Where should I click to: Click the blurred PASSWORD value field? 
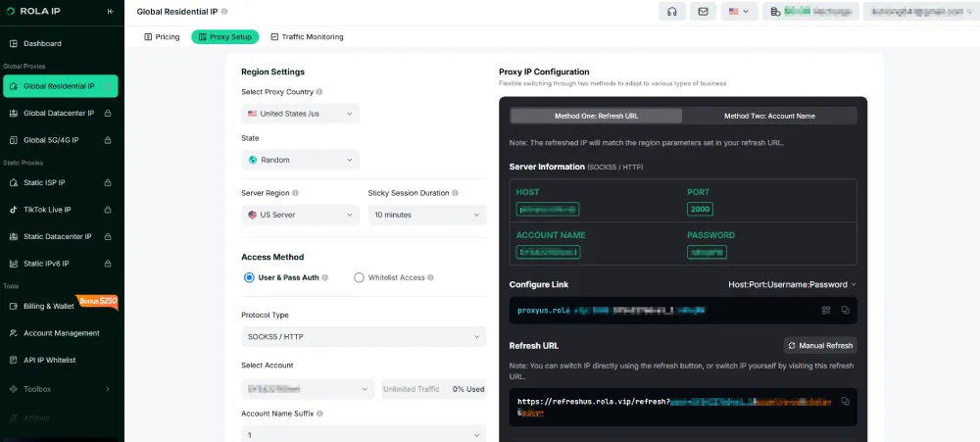click(707, 252)
